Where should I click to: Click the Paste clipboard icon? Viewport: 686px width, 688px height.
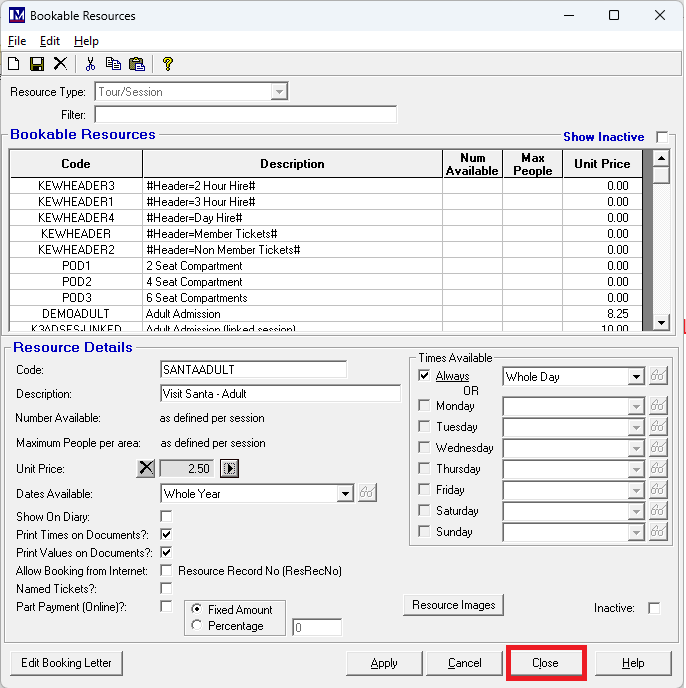coord(137,63)
